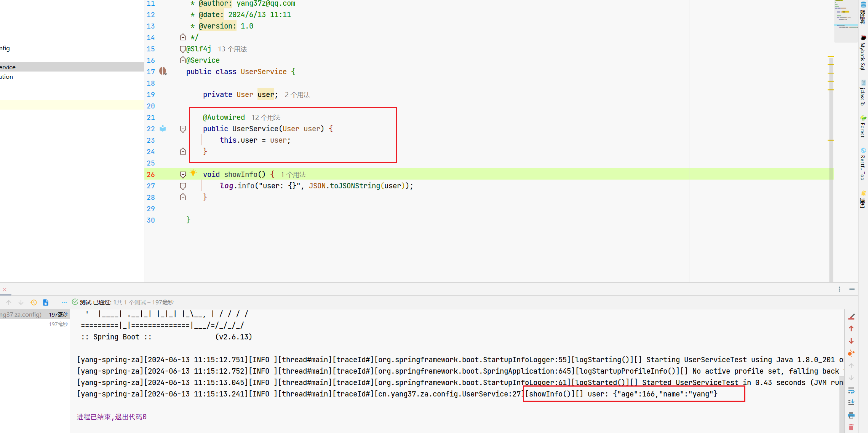Clear all console output with trash icon
This screenshot has height=433, width=868.
pos(851,427)
